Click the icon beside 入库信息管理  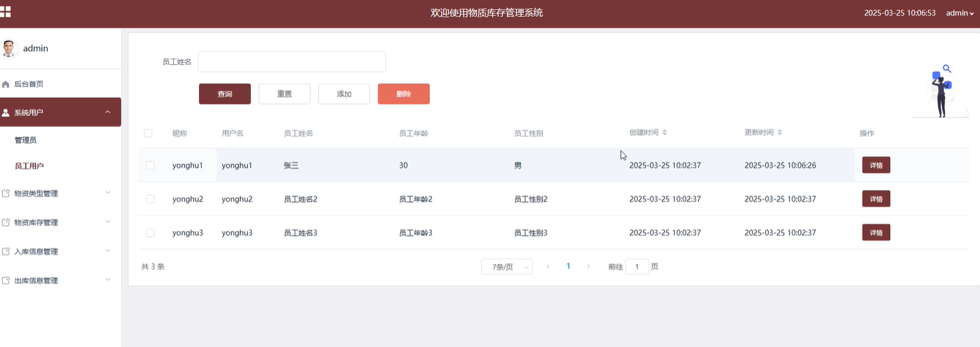(6, 252)
